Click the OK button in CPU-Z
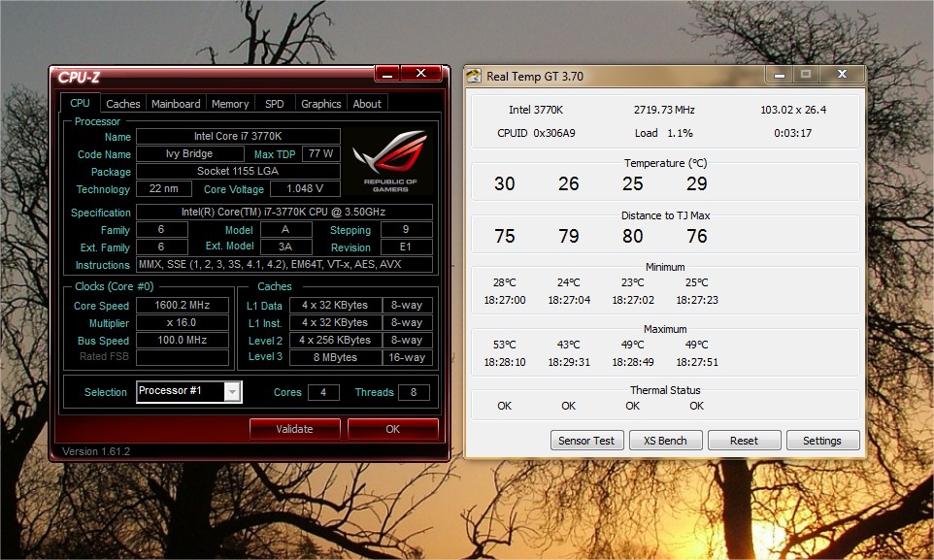This screenshot has width=934, height=560. (x=392, y=429)
